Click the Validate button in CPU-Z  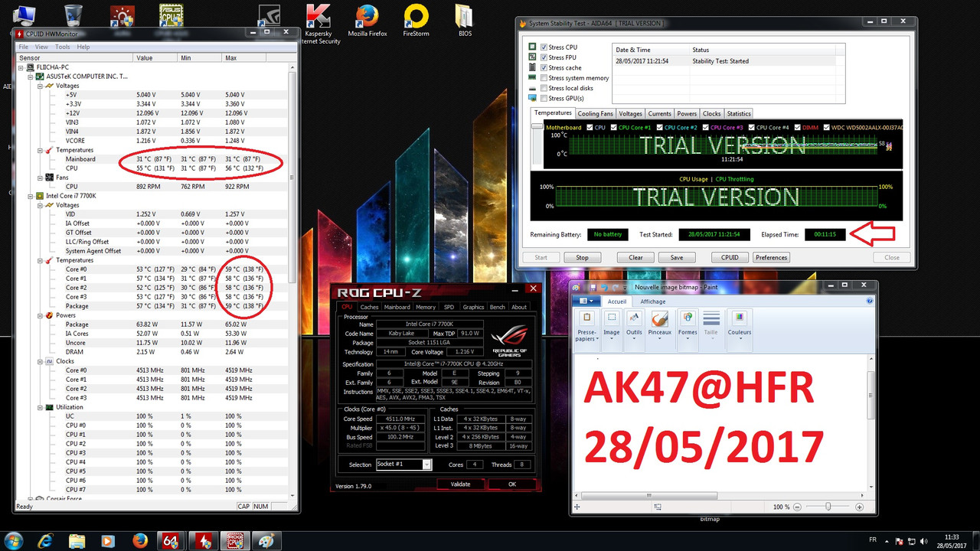coord(460,484)
